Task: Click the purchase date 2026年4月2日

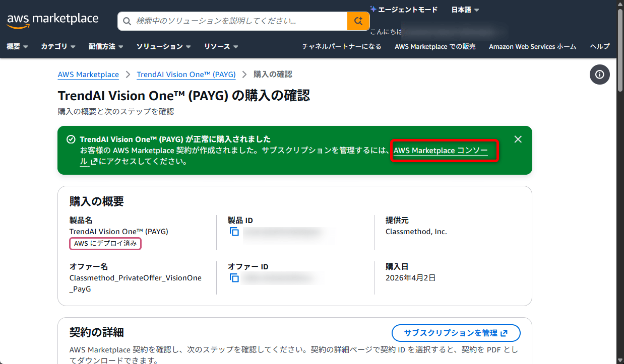Action: pyautogui.click(x=410, y=277)
